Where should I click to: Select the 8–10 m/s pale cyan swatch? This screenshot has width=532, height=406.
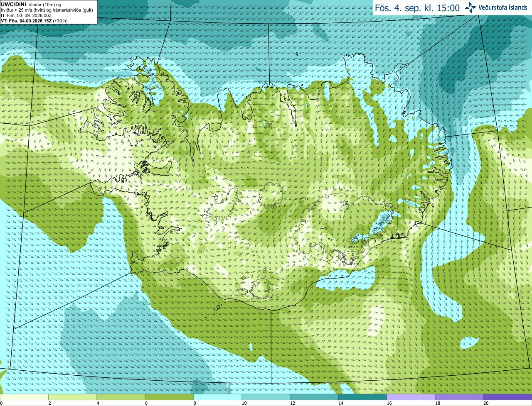(217, 397)
